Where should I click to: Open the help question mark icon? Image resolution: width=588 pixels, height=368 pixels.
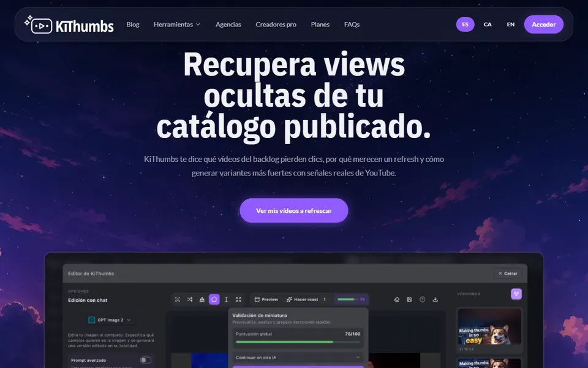click(x=422, y=299)
